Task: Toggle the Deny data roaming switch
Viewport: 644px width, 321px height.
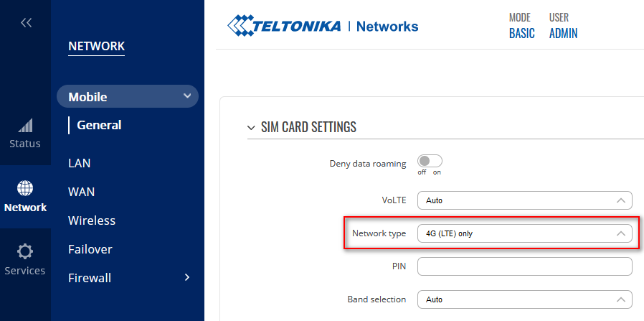Action: coord(430,161)
